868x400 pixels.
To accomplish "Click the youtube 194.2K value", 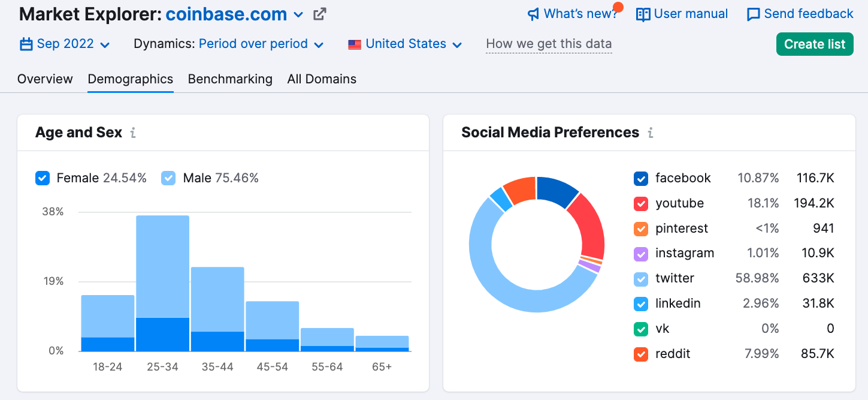I will 813,203.
